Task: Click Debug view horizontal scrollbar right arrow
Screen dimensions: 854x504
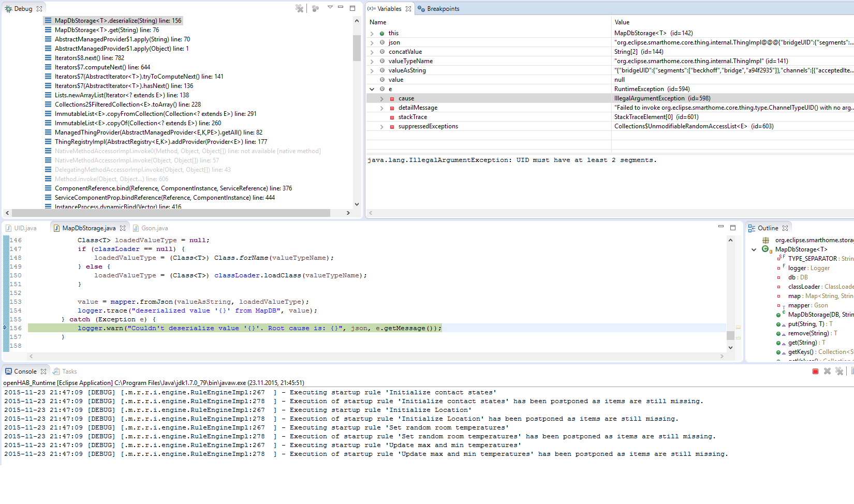Action: (348, 213)
